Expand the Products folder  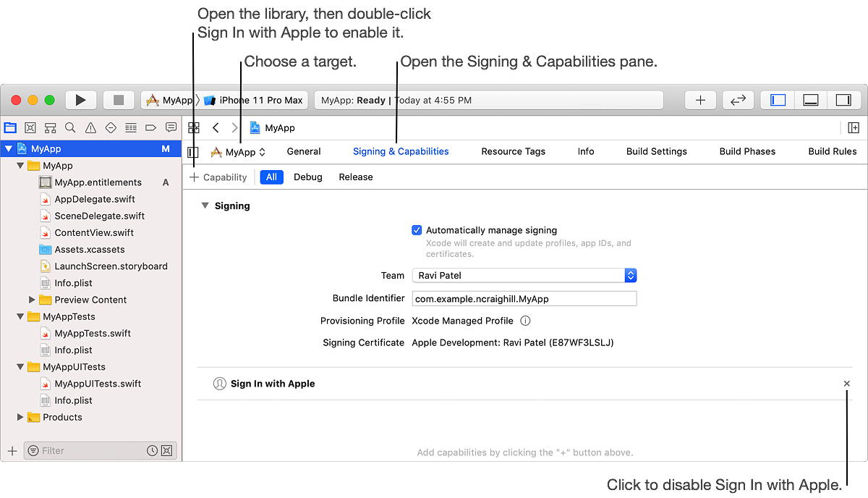point(20,417)
